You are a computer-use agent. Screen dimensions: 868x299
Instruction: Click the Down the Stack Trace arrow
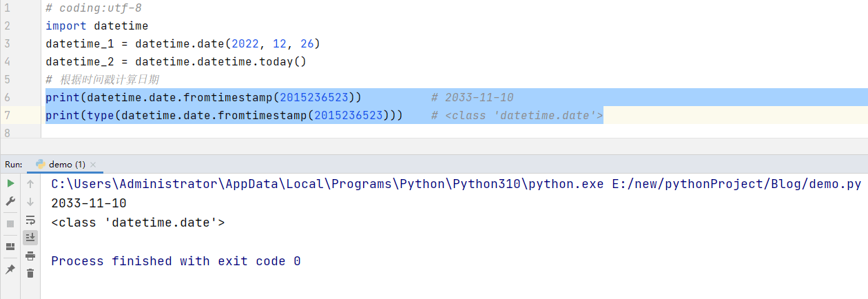pos(30,202)
